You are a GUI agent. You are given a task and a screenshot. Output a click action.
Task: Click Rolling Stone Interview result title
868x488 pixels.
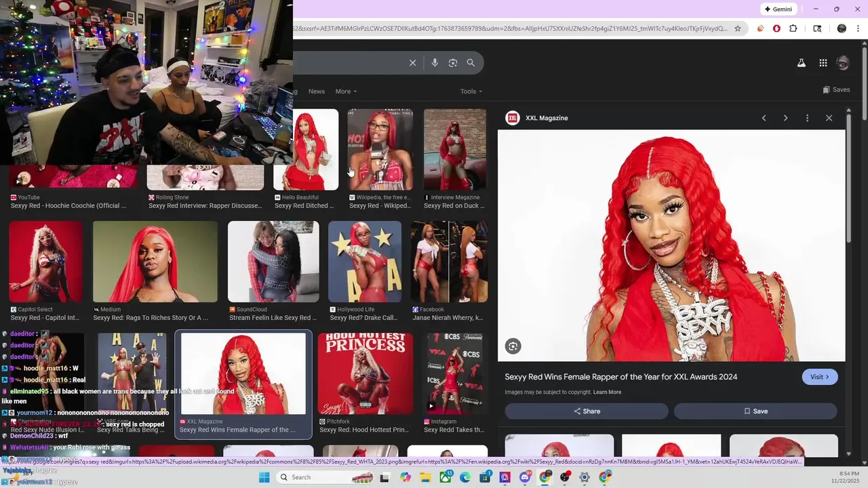[x=205, y=206]
